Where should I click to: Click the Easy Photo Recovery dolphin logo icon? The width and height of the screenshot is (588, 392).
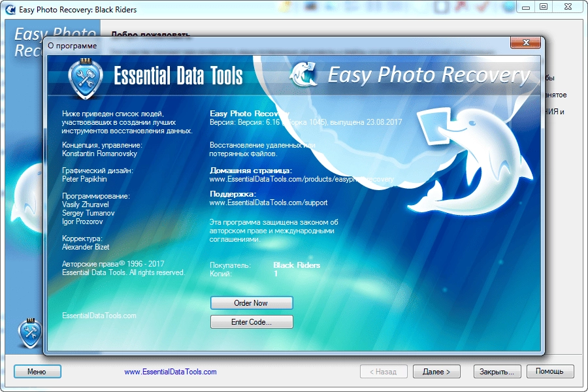point(304,74)
